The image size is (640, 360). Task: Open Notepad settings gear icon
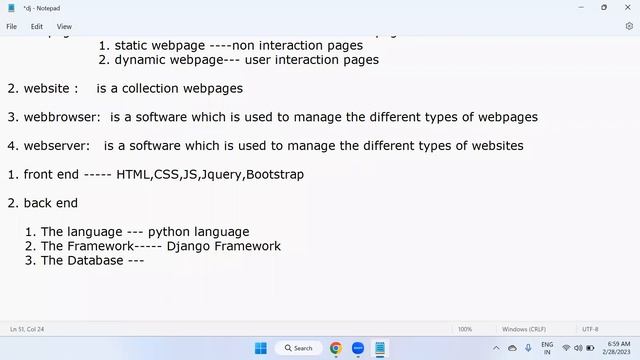click(x=629, y=26)
